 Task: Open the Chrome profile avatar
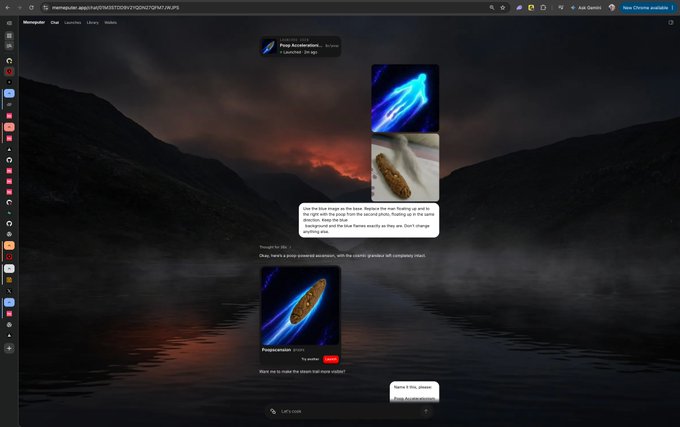click(x=611, y=8)
